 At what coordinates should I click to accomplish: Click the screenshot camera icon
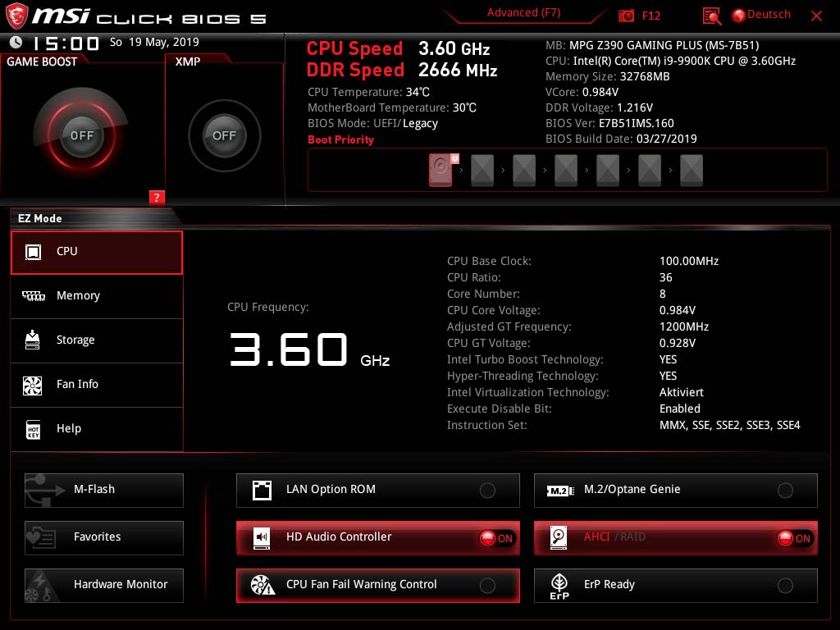click(x=626, y=16)
